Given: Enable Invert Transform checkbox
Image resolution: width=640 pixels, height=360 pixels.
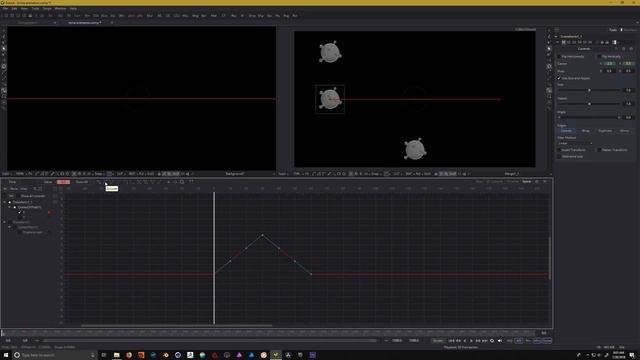Looking at the screenshot, I should [560, 150].
